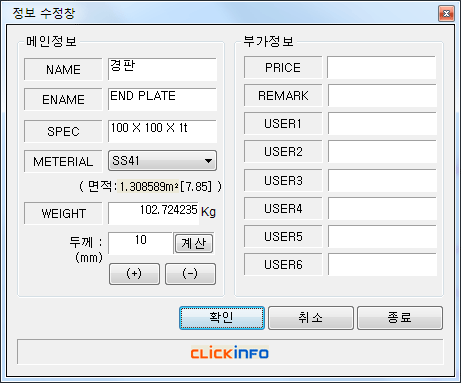
Task: Click the 취소 cancel button
Action: pyautogui.click(x=311, y=318)
